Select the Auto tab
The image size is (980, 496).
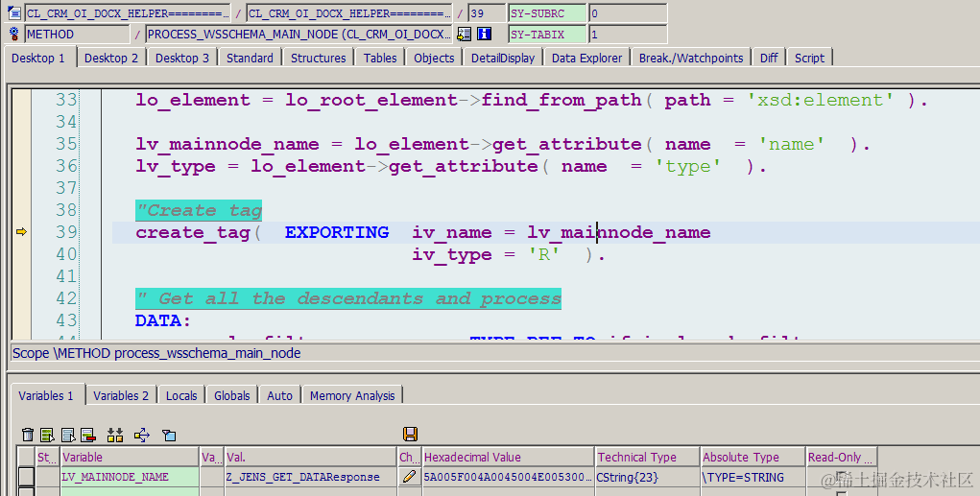point(279,395)
